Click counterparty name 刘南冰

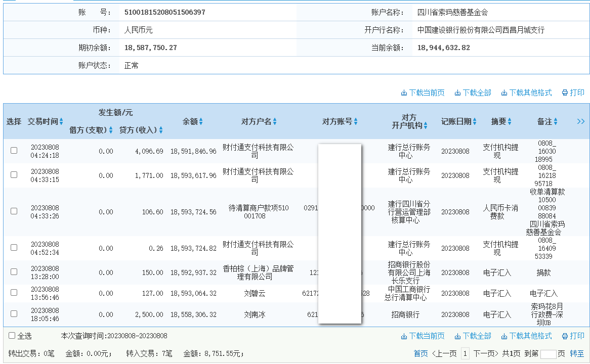[x=255, y=314]
